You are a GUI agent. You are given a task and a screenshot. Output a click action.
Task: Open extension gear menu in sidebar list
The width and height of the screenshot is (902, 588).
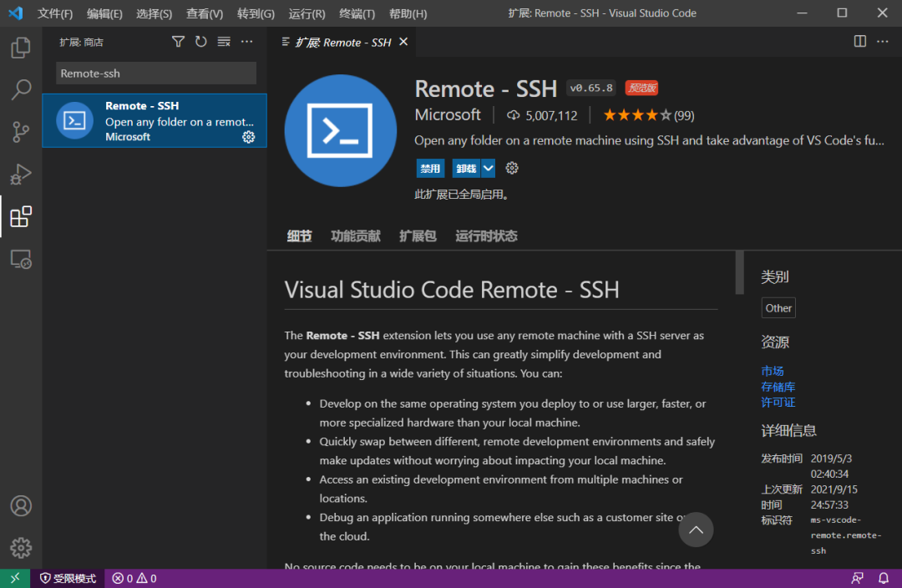tap(248, 137)
